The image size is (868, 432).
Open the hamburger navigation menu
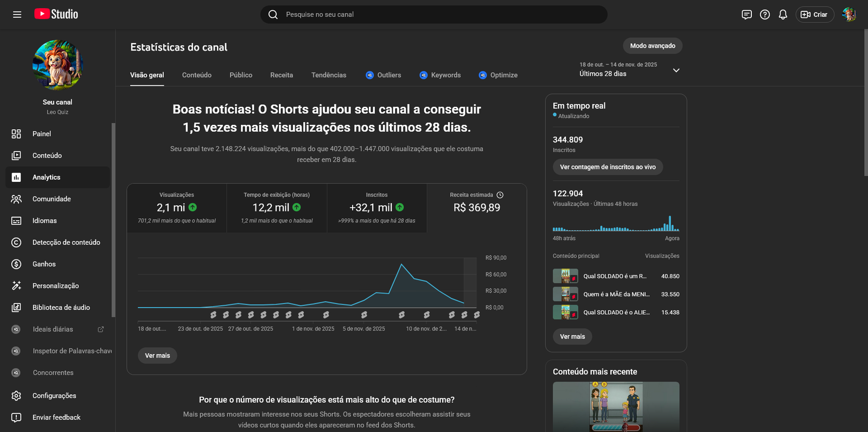tap(17, 15)
